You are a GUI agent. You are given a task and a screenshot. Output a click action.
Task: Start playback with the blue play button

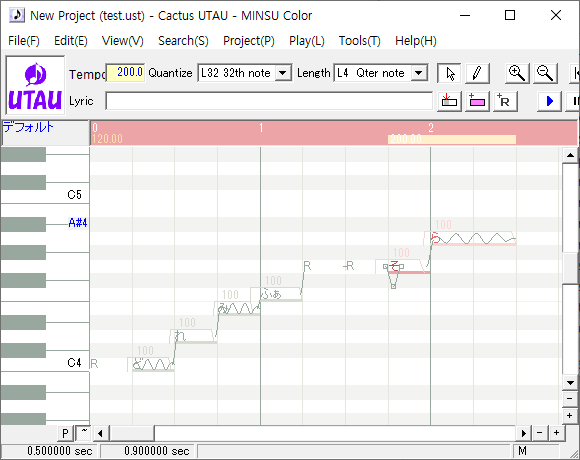tap(549, 101)
